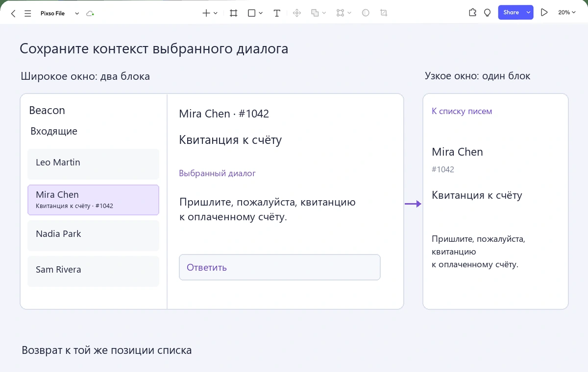Click the #1042 text in narrow window
This screenshot has height=372, width=588.
pos(443,169)
